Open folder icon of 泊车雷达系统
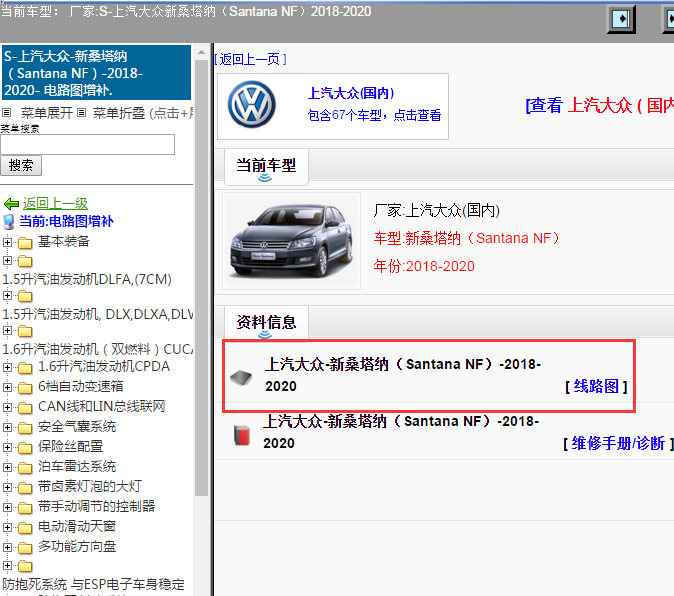This screenshot has height=596, width=674. tap(25, 468)
